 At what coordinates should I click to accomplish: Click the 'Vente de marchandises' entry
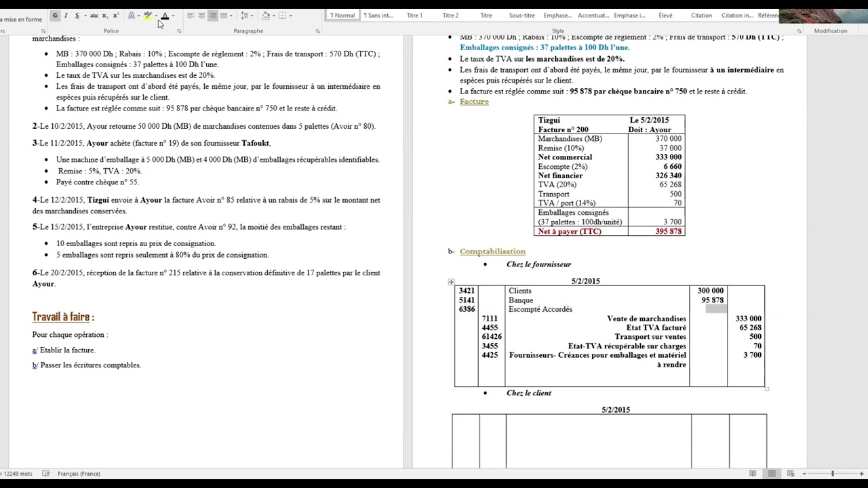pos(646,319)
